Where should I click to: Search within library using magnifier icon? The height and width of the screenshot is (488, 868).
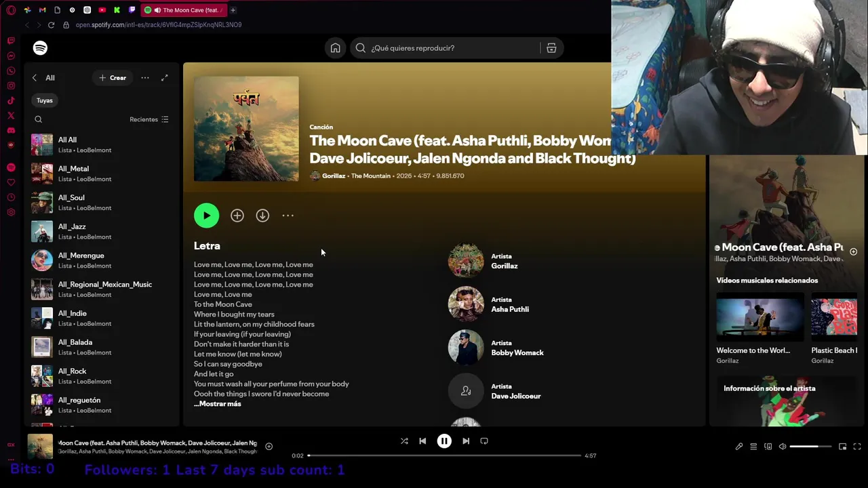click(x=39, y=119)
